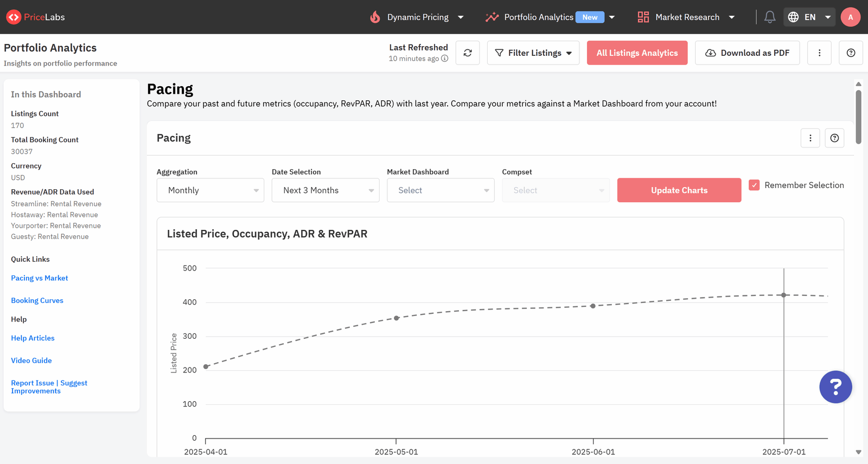Screen dimensions: 868x464
Task: Click the refresh data icon button
Action: (x=468, y=53)
